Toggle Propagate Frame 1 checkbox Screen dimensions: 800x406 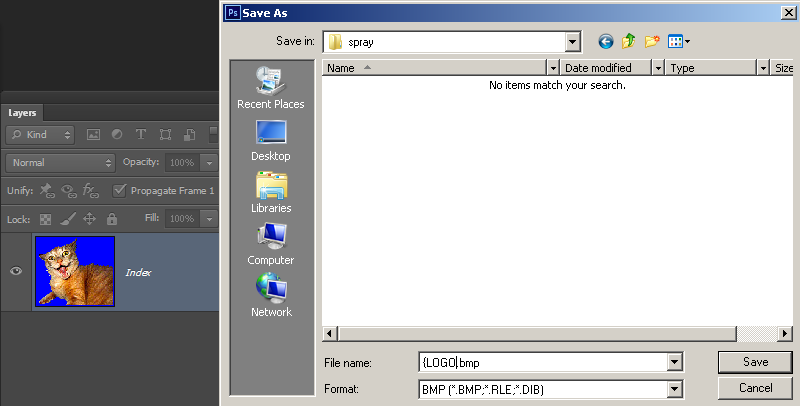tap(119, 190)
